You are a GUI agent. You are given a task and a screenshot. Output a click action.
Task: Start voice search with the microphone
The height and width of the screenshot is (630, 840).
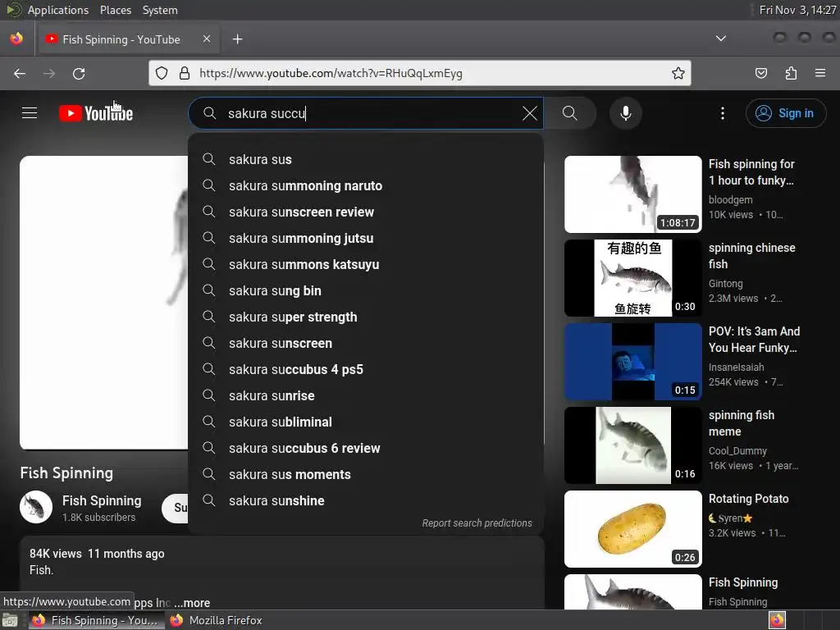625,113
